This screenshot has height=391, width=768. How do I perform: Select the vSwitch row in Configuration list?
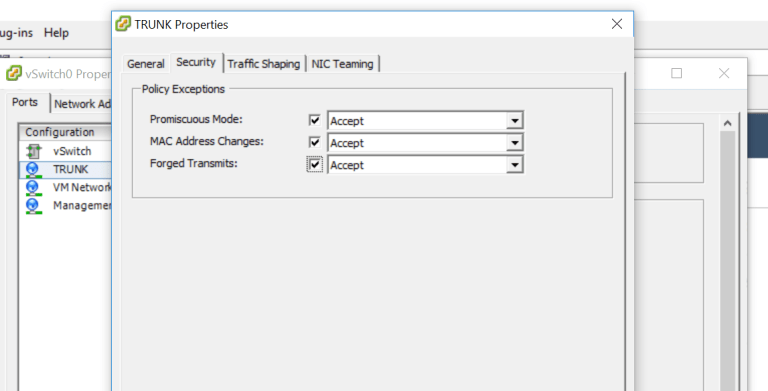(66, 151)
